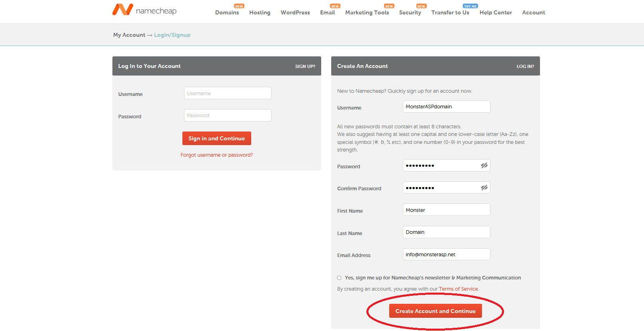Open the Hosting menu

tap(260, 12)
